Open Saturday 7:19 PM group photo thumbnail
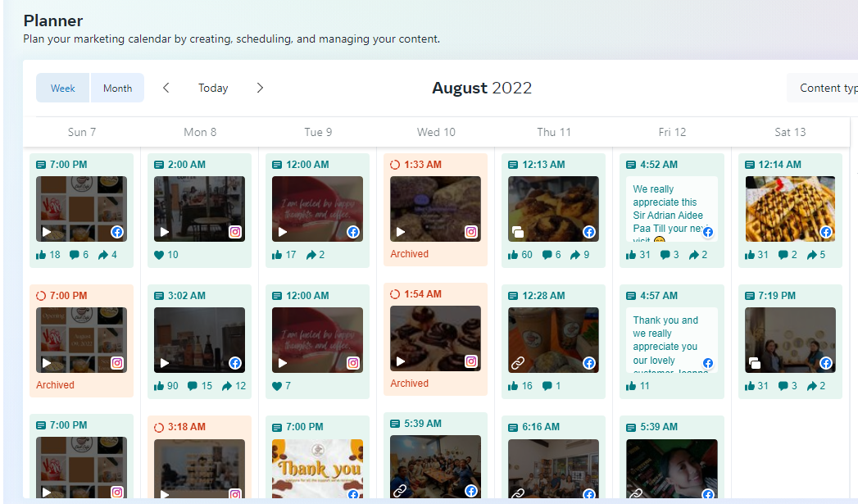 tap(790, 340)
